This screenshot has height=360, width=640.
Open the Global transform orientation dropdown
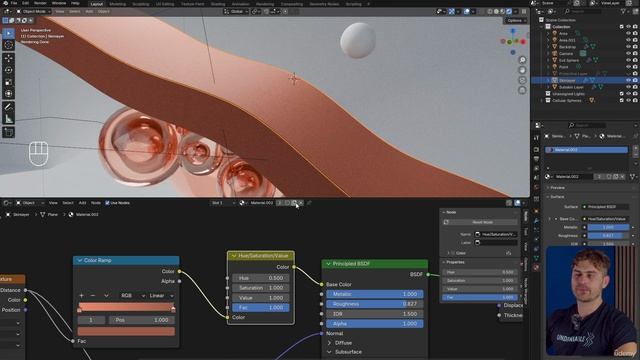coord(236,11)
